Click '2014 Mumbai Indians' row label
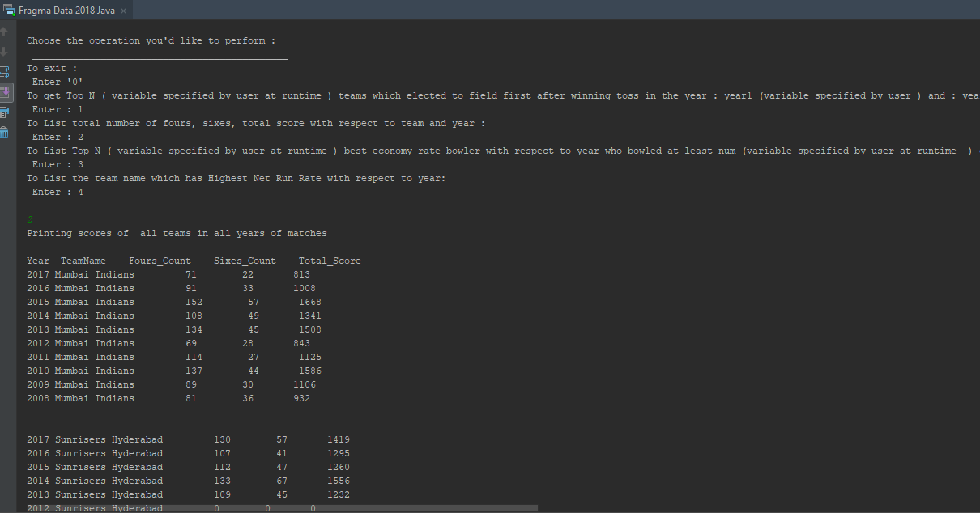This screenshot has height=513, width=980. click(80, 316)
